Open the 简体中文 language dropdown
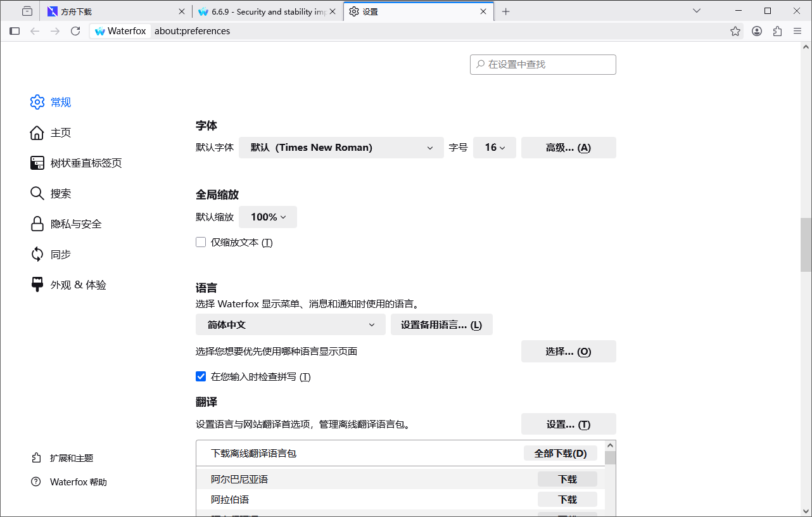Screen dimensions: 812x517 tap(290, 324)
